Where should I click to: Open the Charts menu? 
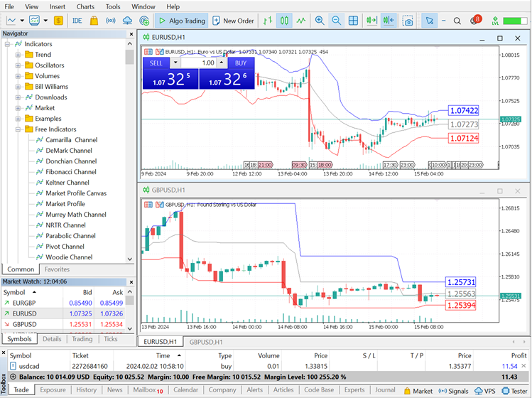(x=85, y=6)
